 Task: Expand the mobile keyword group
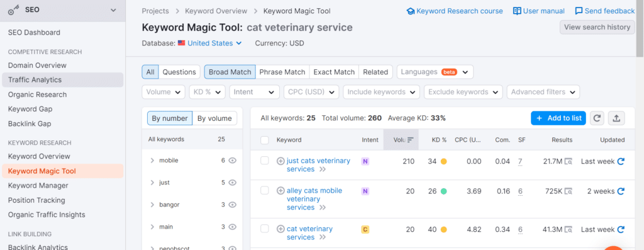pos(152,161)
